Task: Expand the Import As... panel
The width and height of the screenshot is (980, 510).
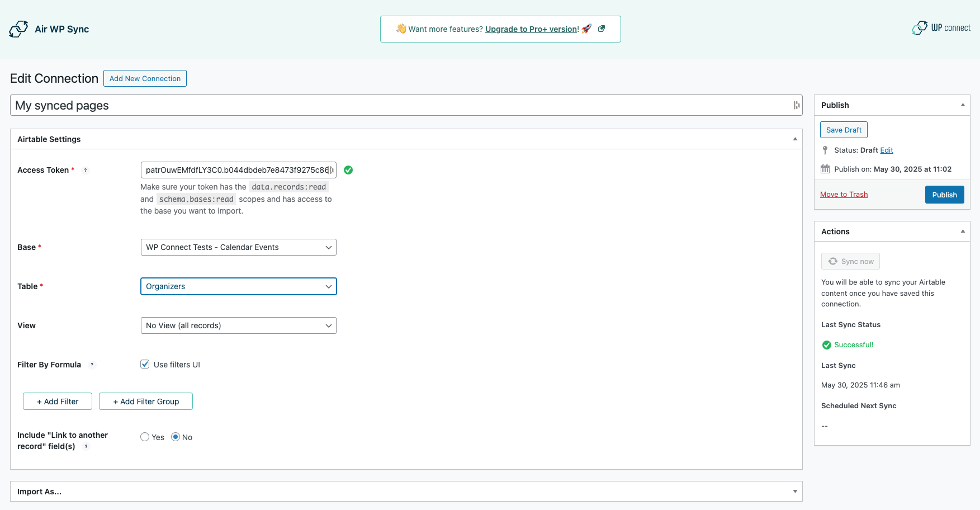Action: click(795, 492)
